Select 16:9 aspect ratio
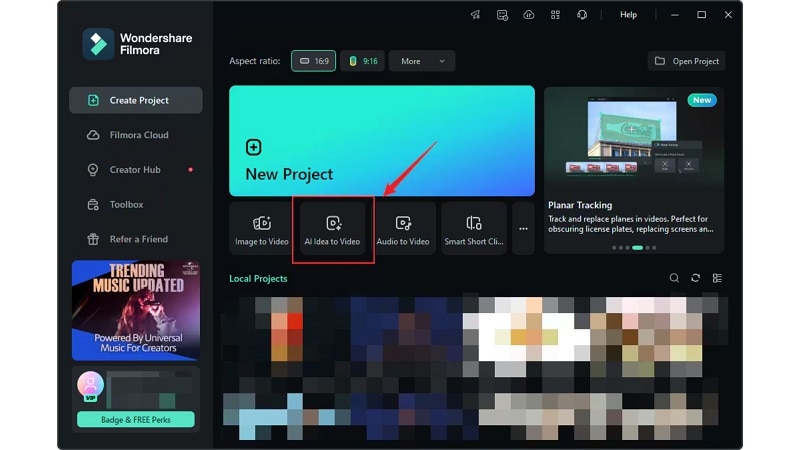 coord(313,61)
